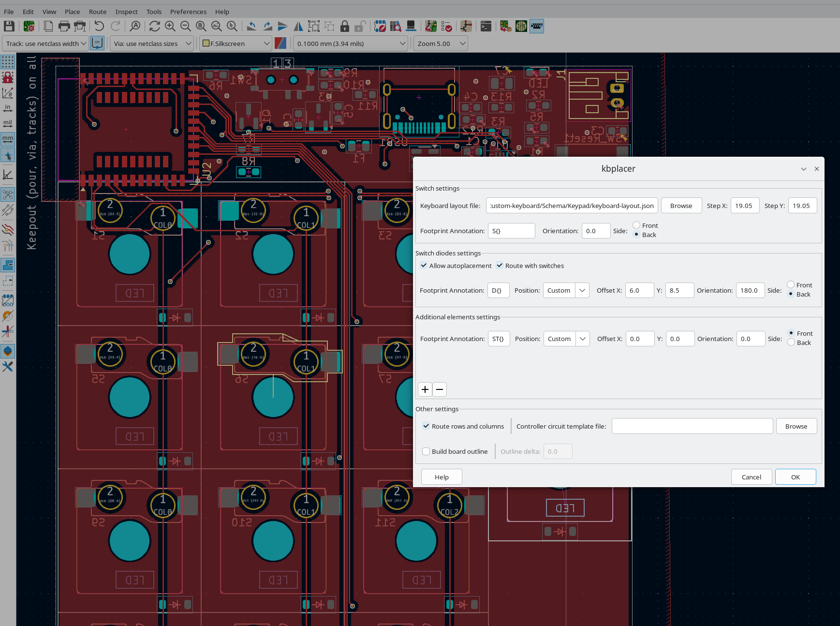Open the scripting console icon
Image resolution: width=840 pixels, height=626 pixels.
pos(486,26)
